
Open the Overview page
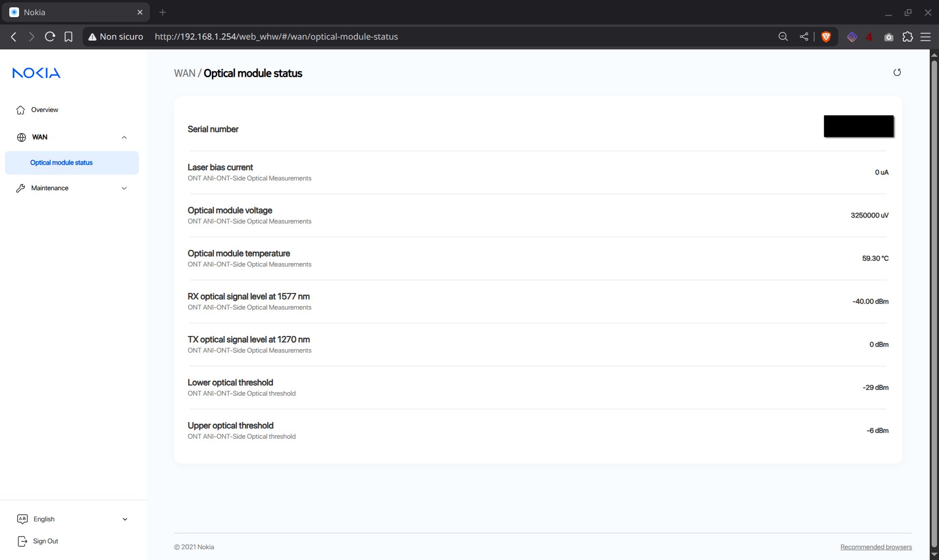click(44, 110)
